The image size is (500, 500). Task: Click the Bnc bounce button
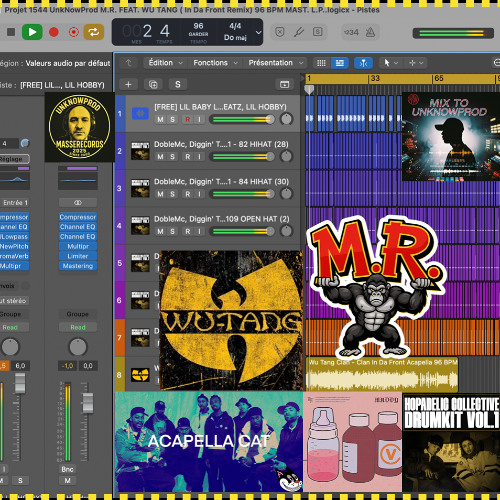pos(67,469)
